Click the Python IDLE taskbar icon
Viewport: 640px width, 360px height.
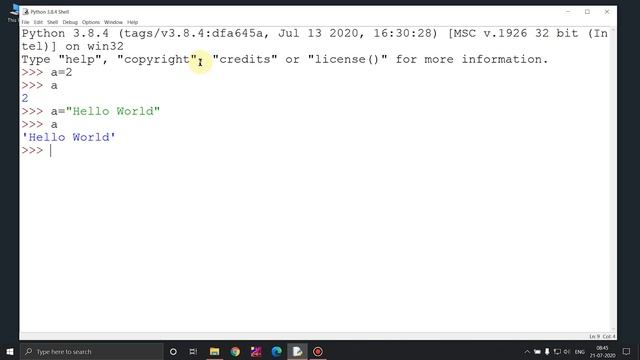coord(298,351)
